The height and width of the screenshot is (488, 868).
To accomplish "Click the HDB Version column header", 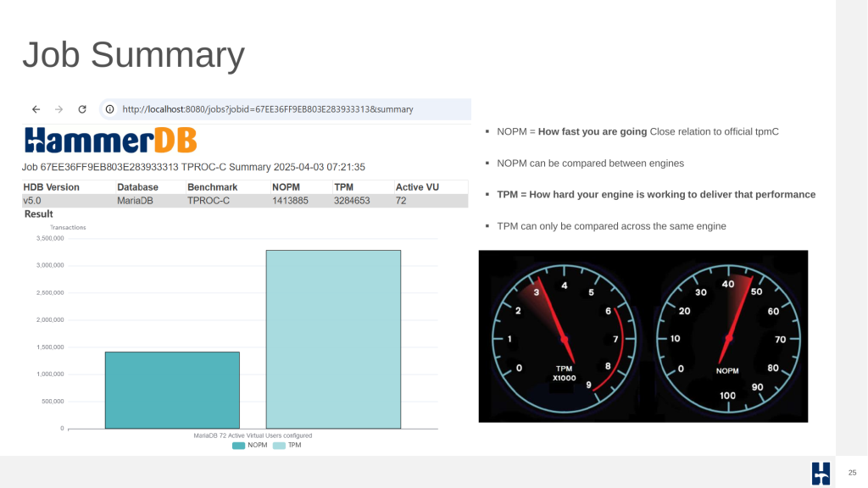I will 51,187.
